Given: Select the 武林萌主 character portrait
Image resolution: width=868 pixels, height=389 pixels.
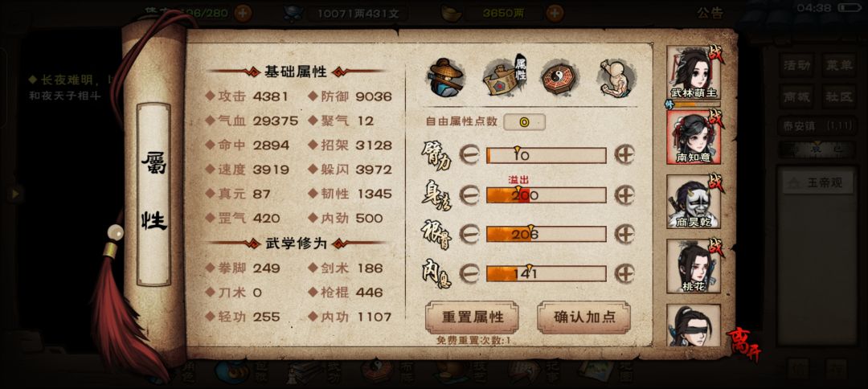Looking at the screenshot, I should pos(694,74).
